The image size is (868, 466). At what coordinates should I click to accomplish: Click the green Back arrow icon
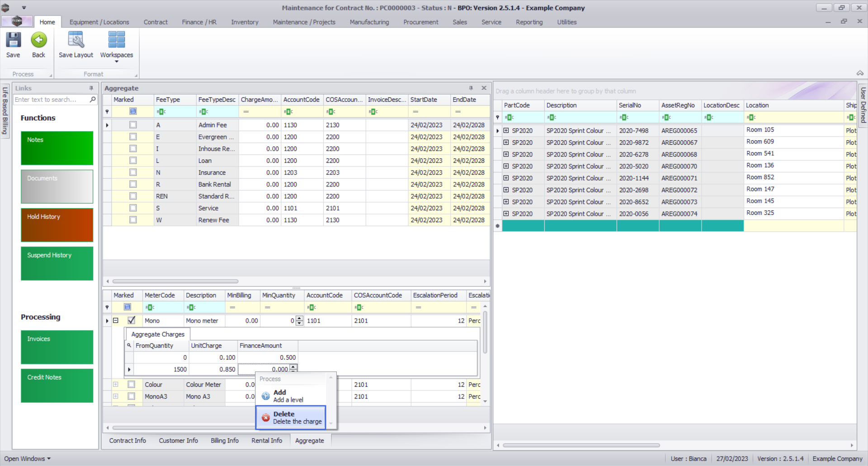point(39,40)
